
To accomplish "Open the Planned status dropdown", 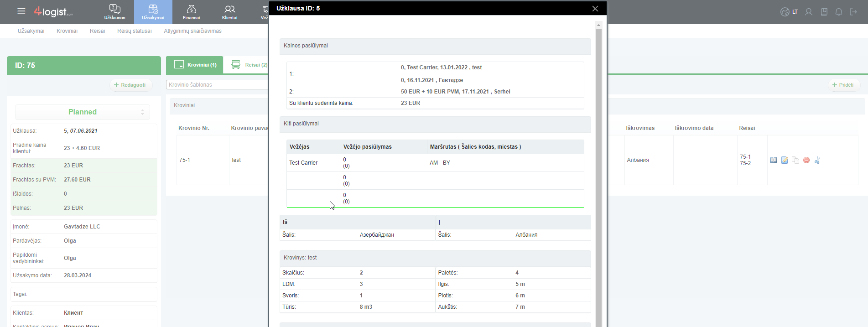I will click(x=83, y=112).
